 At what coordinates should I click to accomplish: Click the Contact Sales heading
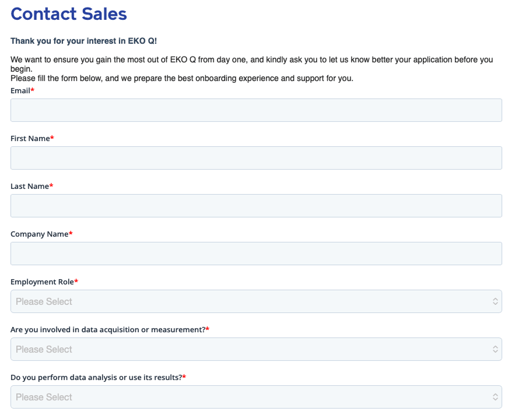tap(69, 14)
